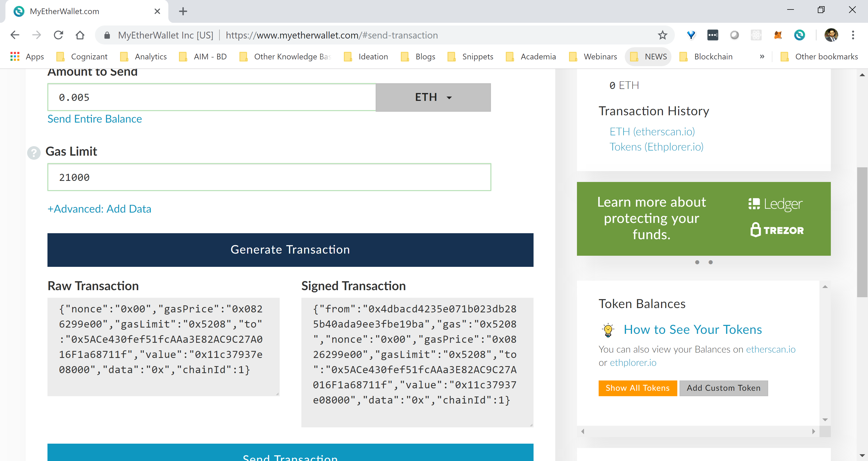Click the Generate Transaction button
868x461 pixels.
[291, 249]
